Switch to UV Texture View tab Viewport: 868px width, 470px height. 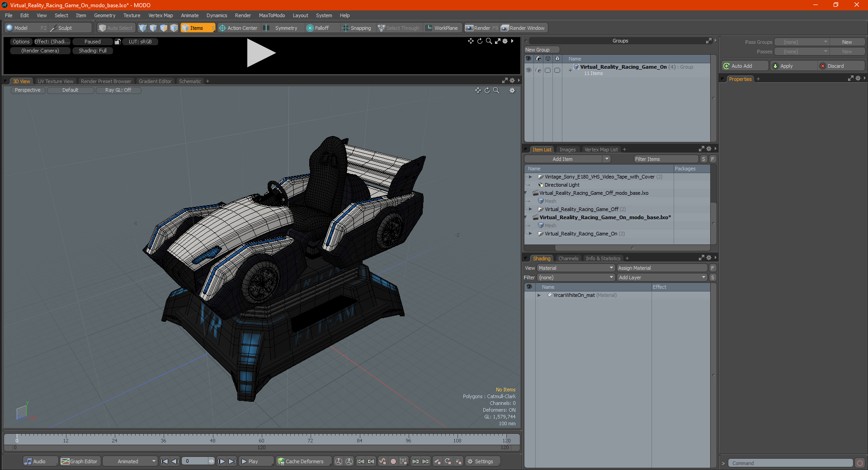coord(56,81)
